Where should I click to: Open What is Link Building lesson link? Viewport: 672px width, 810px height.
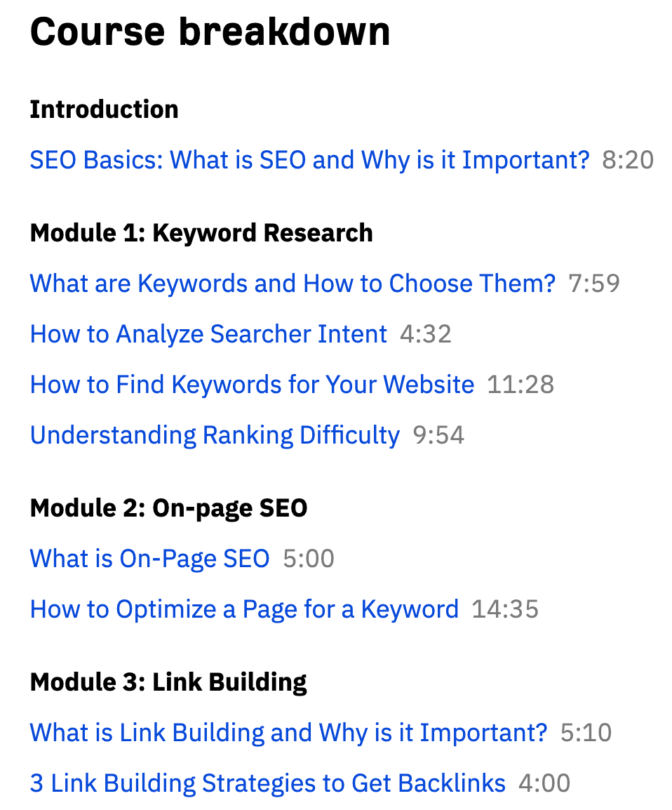click(x=288, y=733)
